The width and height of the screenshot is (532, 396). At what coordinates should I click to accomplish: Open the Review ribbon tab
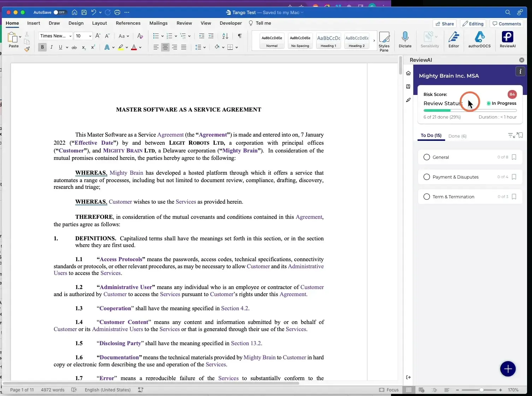[184, 23]
